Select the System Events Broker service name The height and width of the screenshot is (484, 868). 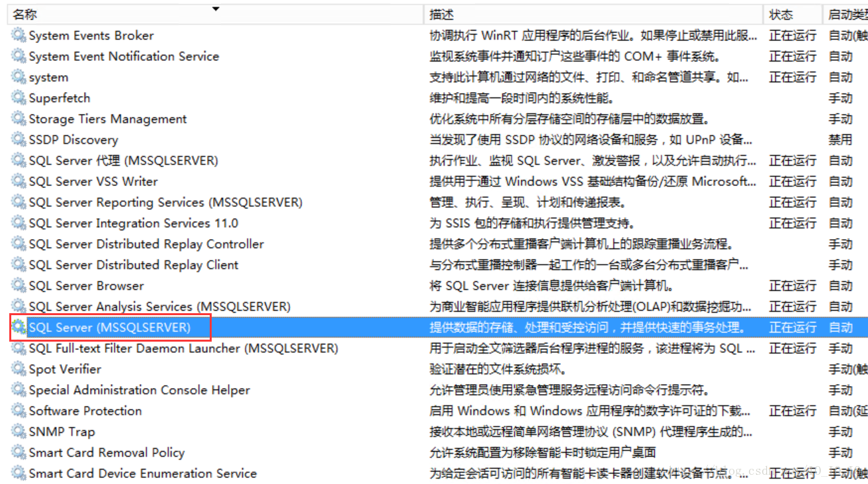pyautogui.click(x=91, y=35)
